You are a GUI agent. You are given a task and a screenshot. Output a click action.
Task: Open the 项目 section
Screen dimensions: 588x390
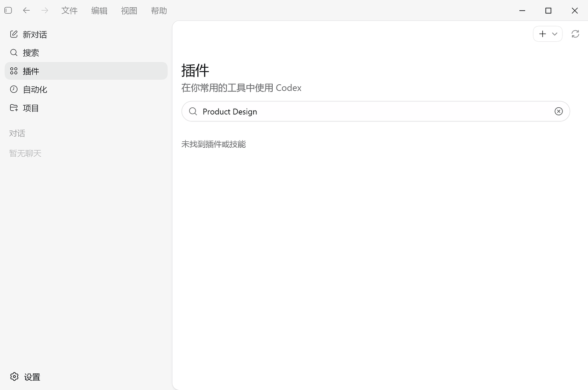pyautogui.click(x=86, y=108)
